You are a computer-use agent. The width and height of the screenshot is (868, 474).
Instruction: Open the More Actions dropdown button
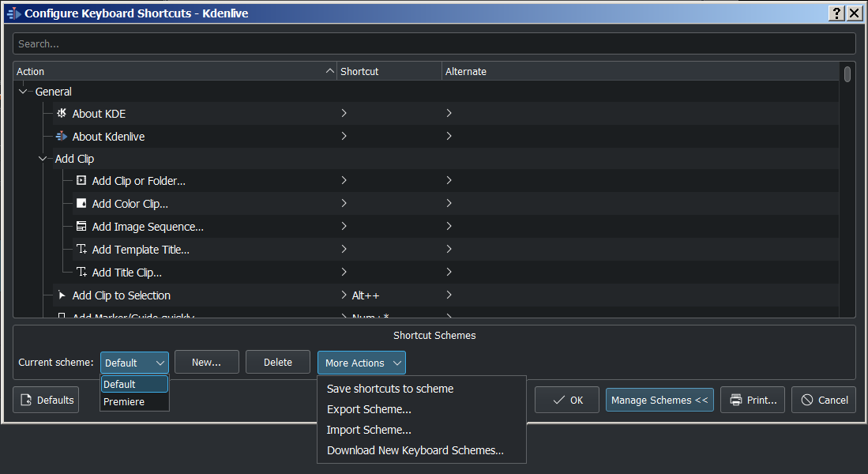[x=362, y=363]
